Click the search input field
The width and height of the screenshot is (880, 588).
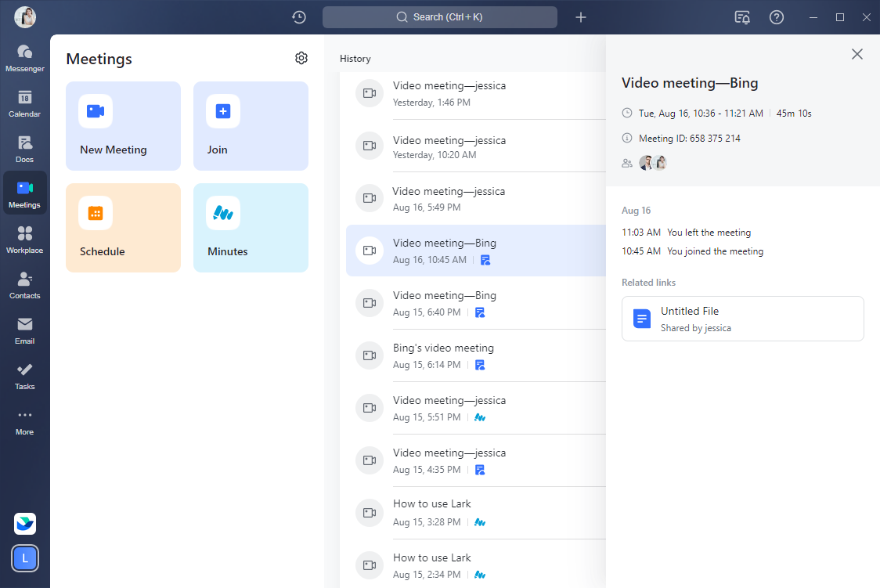pos(439,17)
